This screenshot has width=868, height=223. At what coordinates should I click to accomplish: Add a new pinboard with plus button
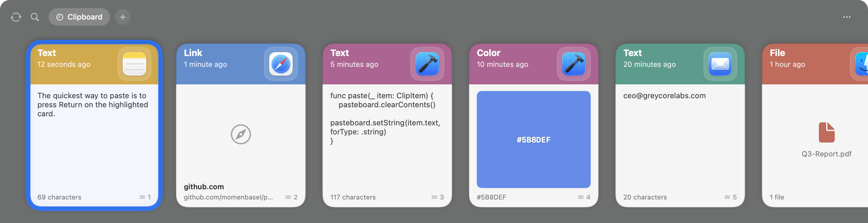click(123, 17)
